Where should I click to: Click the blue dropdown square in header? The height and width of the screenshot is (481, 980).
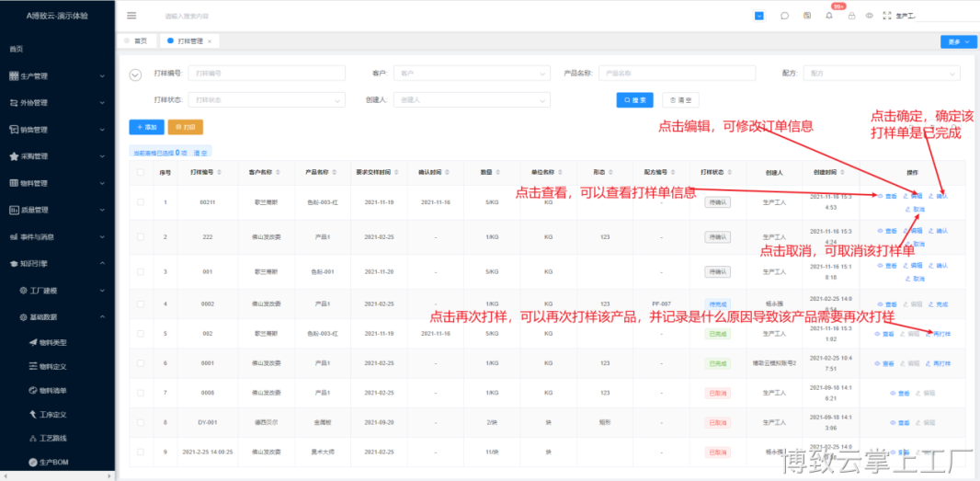point(759,17)
